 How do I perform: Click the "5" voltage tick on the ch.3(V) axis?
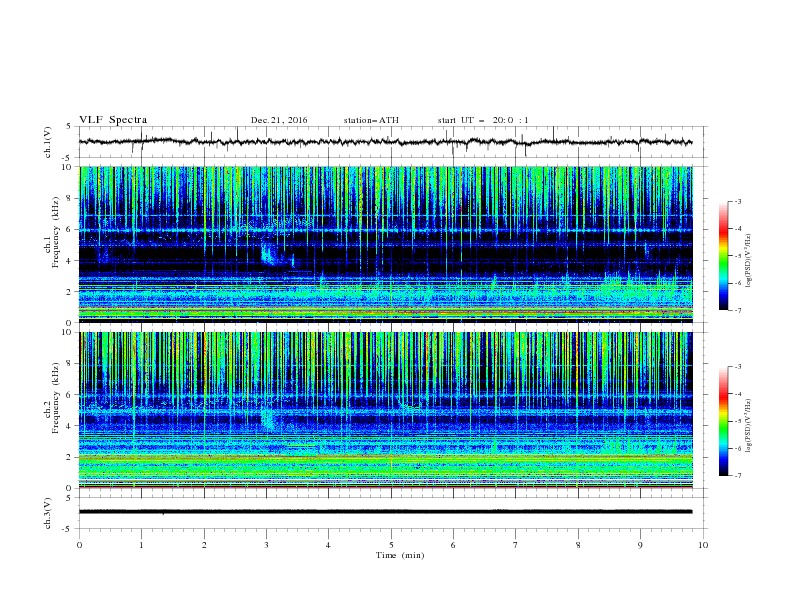coord(69,498)
